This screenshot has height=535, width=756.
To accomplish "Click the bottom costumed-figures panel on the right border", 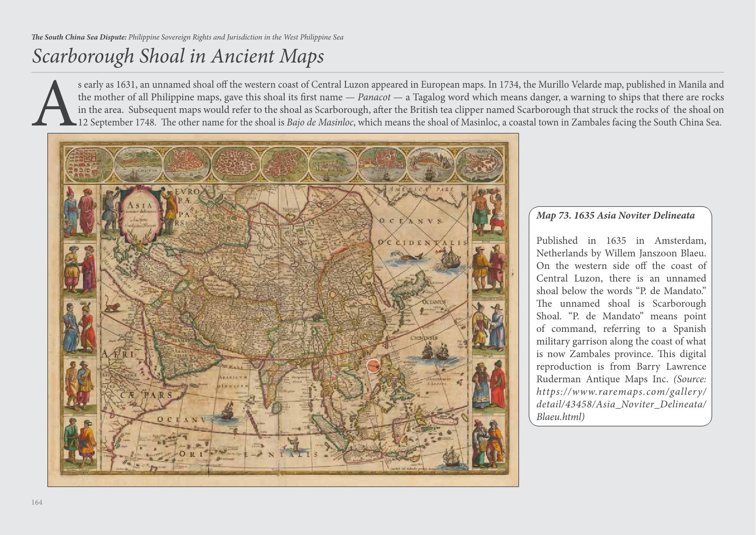I will tap(488, 443).
